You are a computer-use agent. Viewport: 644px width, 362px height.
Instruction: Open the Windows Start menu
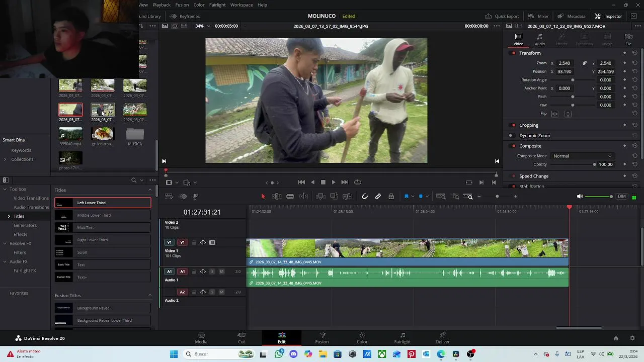click(174, 354)
